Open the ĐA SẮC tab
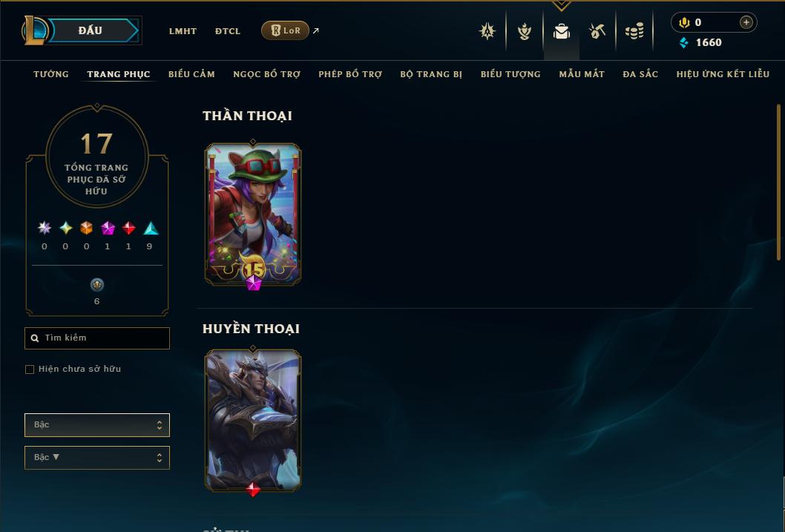Image resolution: width=785 pixels, height=532 pixels. (x=640, y=74)
